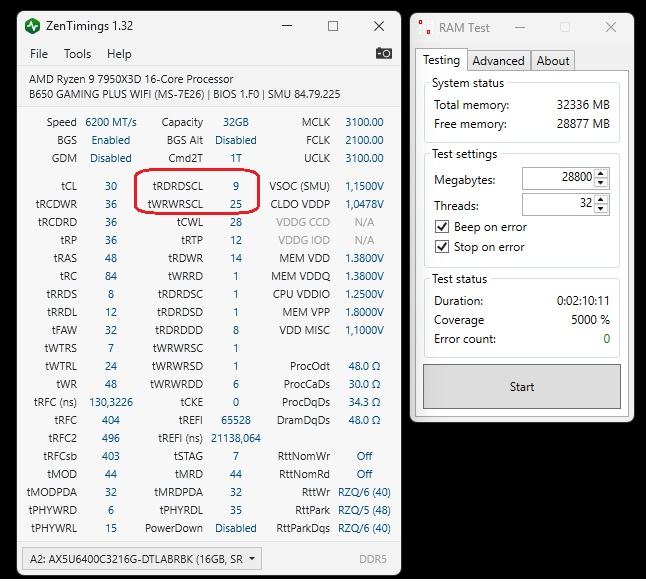Viewport: 646px width, 581px height.
Task: Click the UCLK value 3100.00
Action: click(x=364, y=158)
